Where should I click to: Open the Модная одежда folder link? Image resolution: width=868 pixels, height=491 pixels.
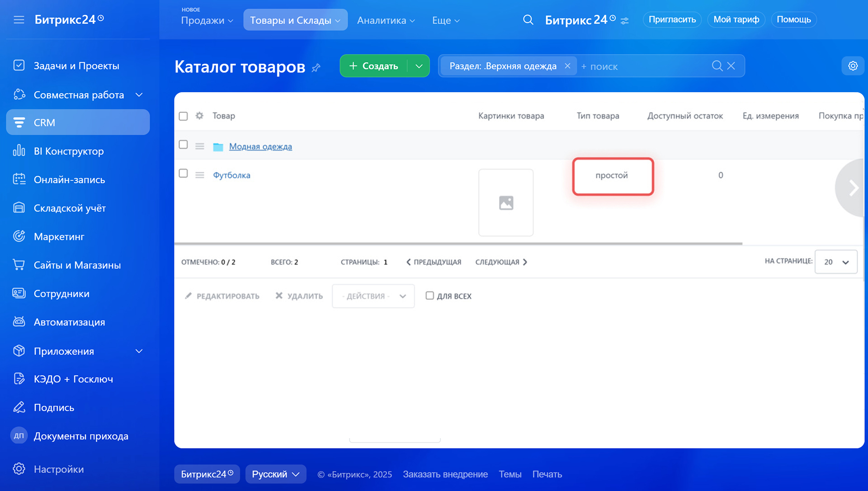(260, 146)
